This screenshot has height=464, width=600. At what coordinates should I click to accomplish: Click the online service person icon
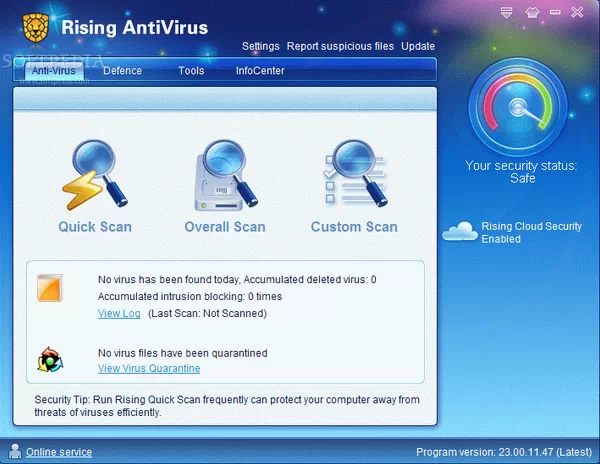coord(13,452)
